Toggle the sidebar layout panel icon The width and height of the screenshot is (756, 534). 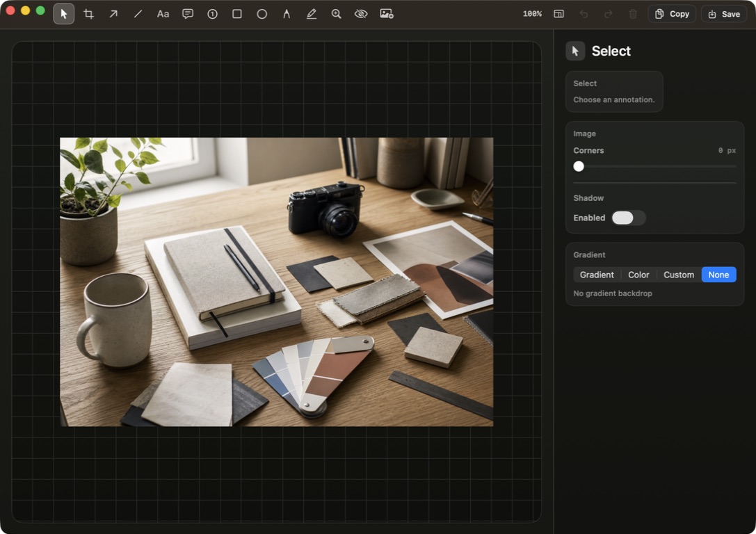(558, 14)
